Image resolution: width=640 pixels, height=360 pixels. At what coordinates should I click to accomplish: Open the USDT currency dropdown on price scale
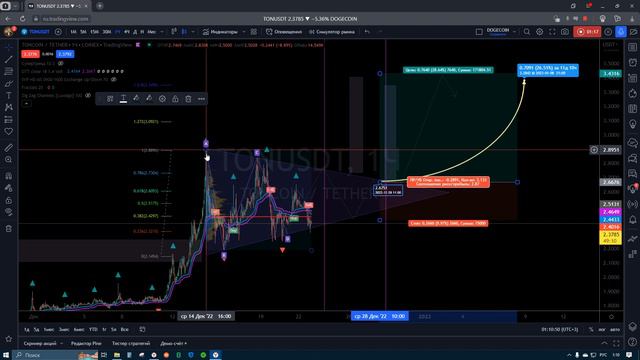611,45
